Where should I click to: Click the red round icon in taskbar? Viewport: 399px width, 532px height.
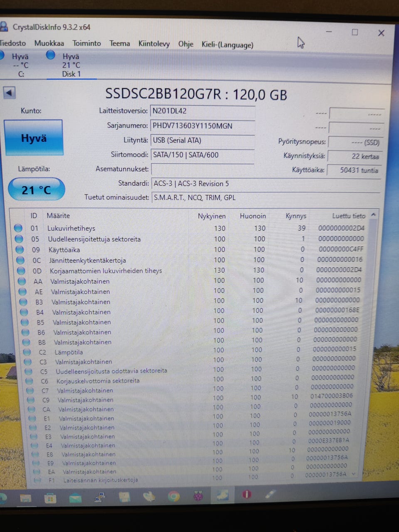[246, 495]
